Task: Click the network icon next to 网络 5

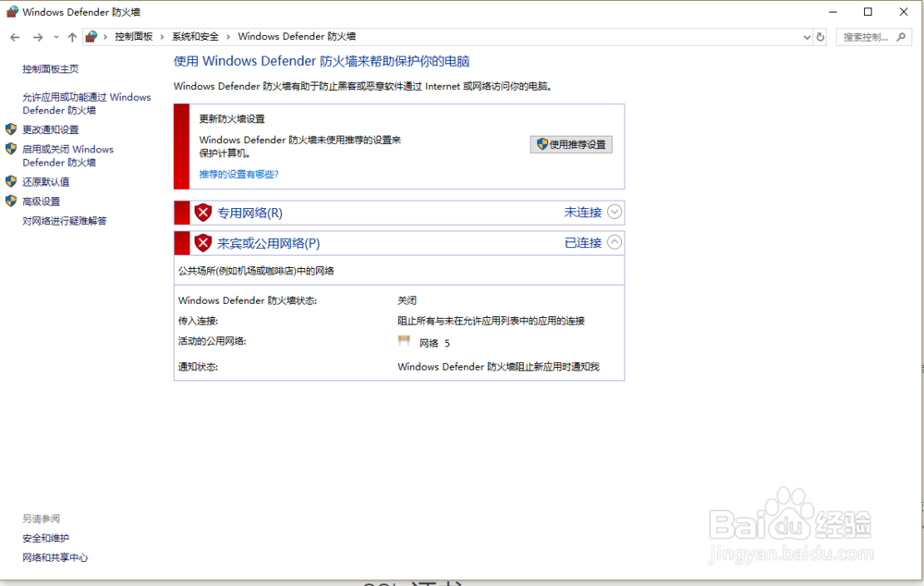Action: click(x=404, y=342)
